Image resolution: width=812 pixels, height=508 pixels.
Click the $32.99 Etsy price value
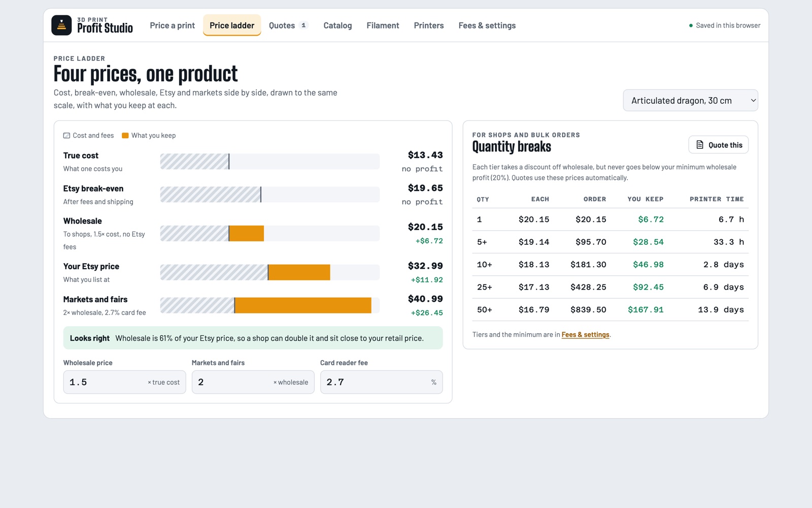tap(425, 266)
